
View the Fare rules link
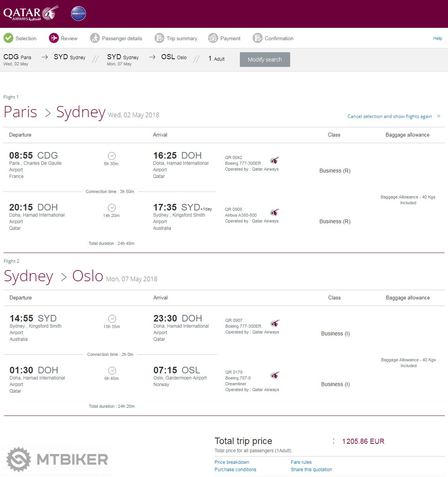pyautogui.click(x=301, y=462)
